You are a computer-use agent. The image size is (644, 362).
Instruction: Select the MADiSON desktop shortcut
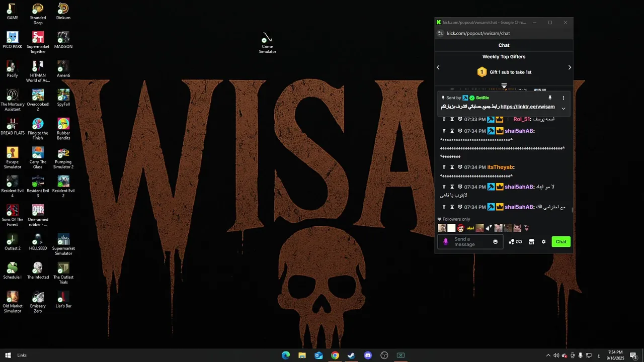tap(63, 40)
